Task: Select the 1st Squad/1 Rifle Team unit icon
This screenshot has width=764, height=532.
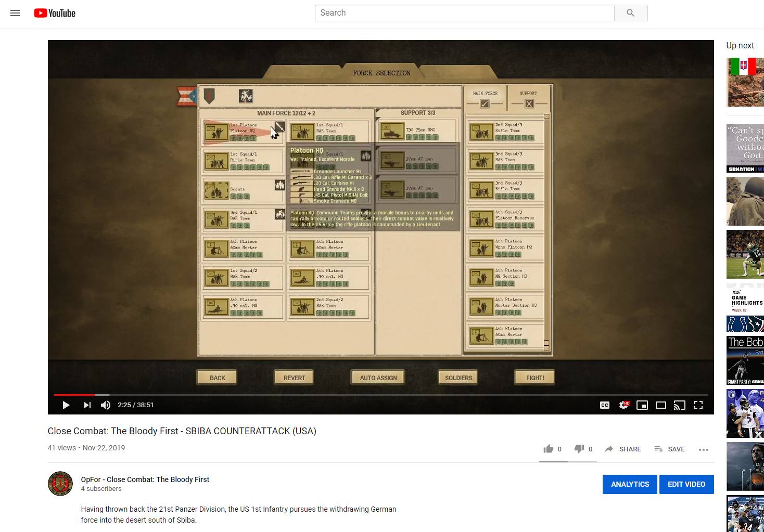Action: (x=217, y=161)
